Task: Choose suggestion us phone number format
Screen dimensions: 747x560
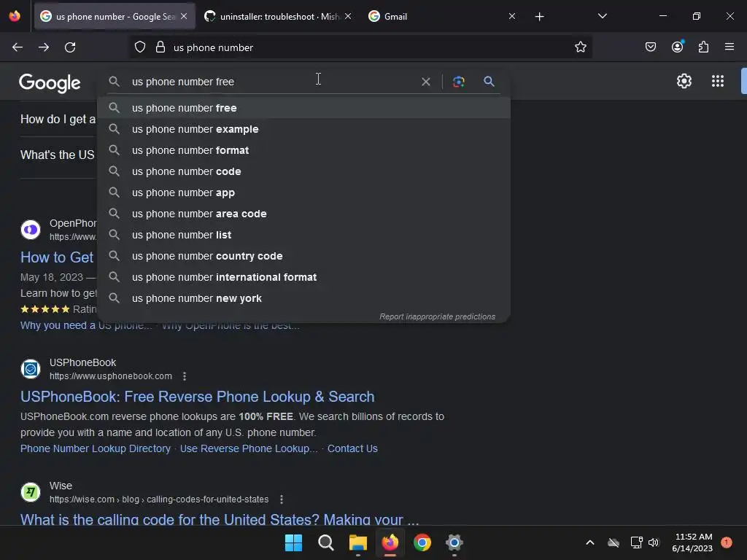Action: click(x=304, y=150)
